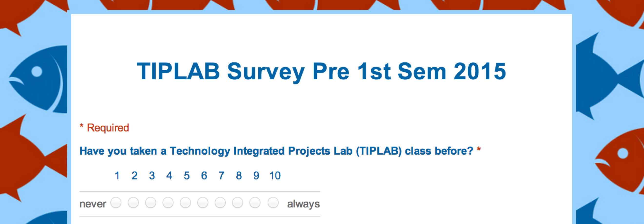Click the TIPLAB class question text
This screenshot has height=224, width=644.
tap(280, 151)
